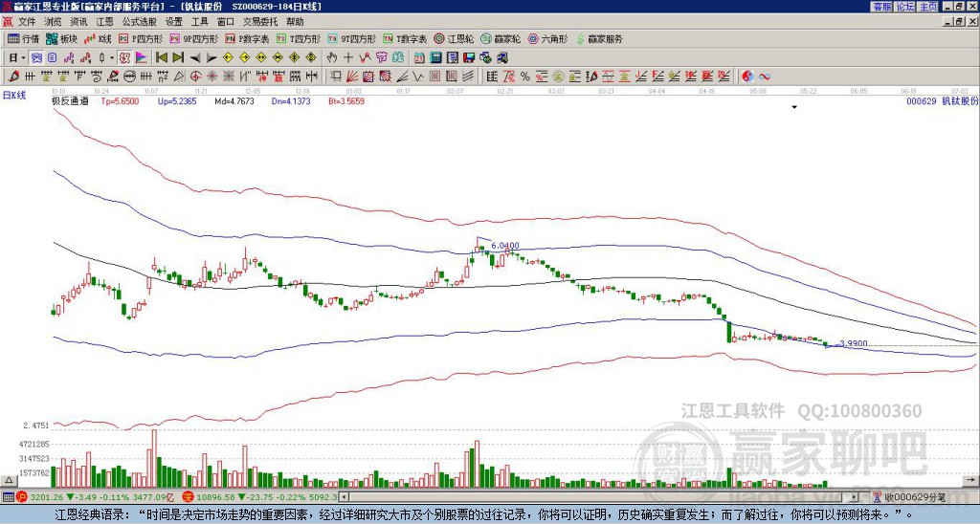The image size is (980, 524).
Task: Open the calculator icon
Action: [436, 58]
